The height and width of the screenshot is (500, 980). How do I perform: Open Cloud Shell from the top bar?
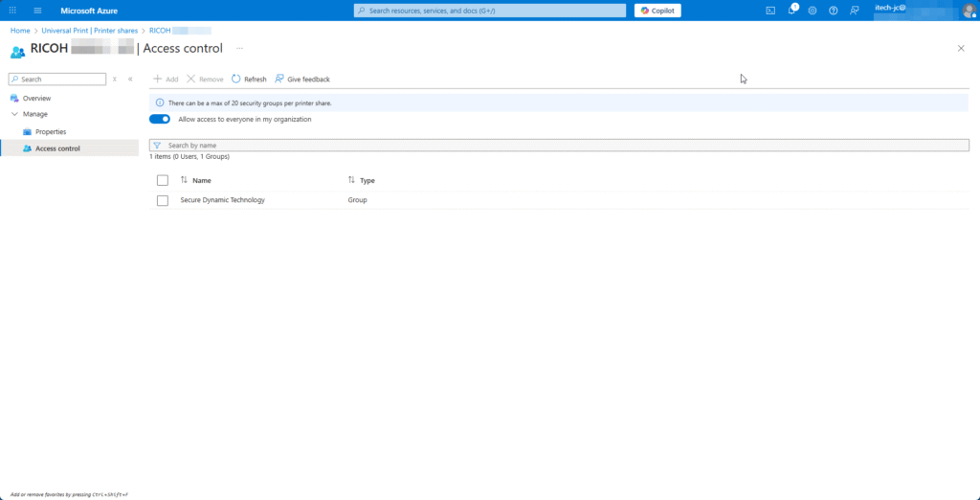pyautogui.click(x=770, y=11)
